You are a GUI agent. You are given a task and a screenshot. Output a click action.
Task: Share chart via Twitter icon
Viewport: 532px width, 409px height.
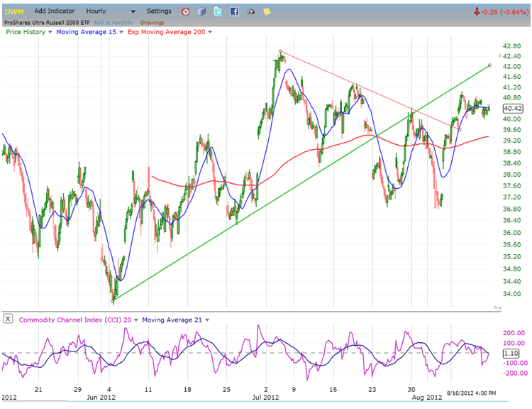218,11
